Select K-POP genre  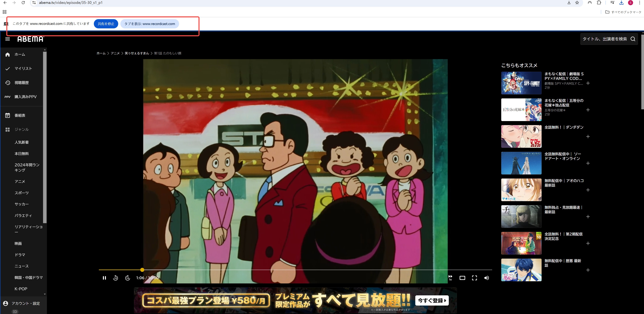tap(21, 289)
